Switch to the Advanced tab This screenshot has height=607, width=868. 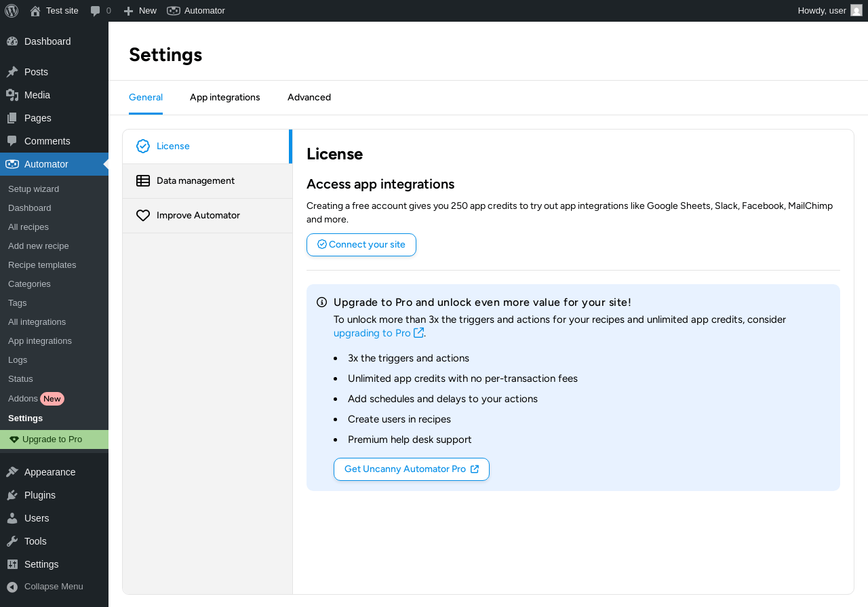(x=309, y=97)
